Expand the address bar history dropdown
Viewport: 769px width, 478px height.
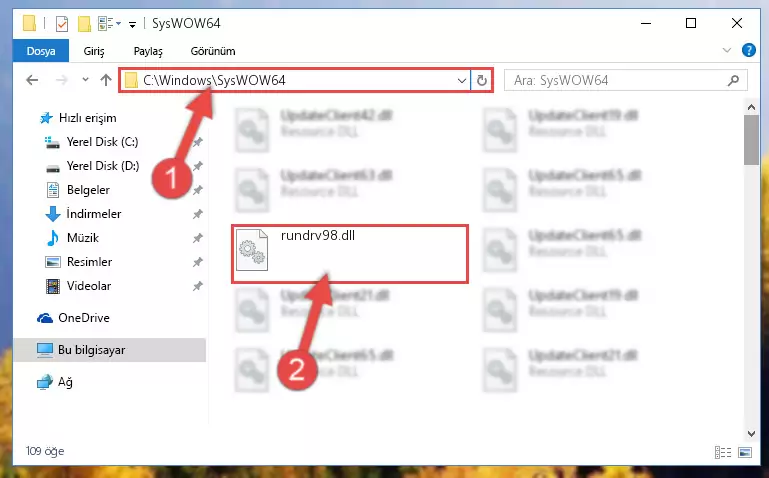(x=461, y=80)
